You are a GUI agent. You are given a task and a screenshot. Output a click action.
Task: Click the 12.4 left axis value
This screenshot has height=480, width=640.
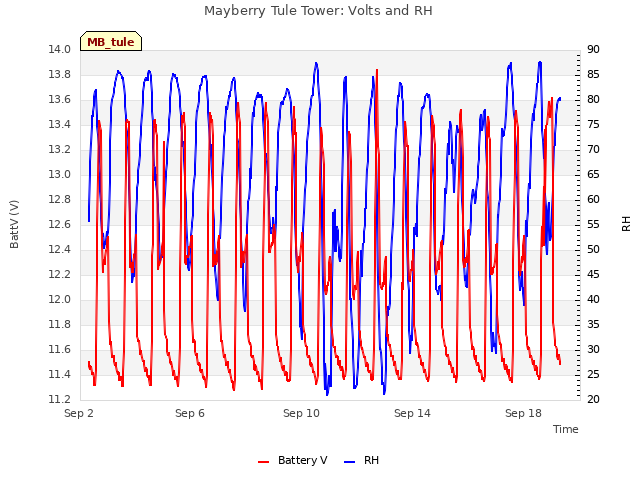click(60, 249)
